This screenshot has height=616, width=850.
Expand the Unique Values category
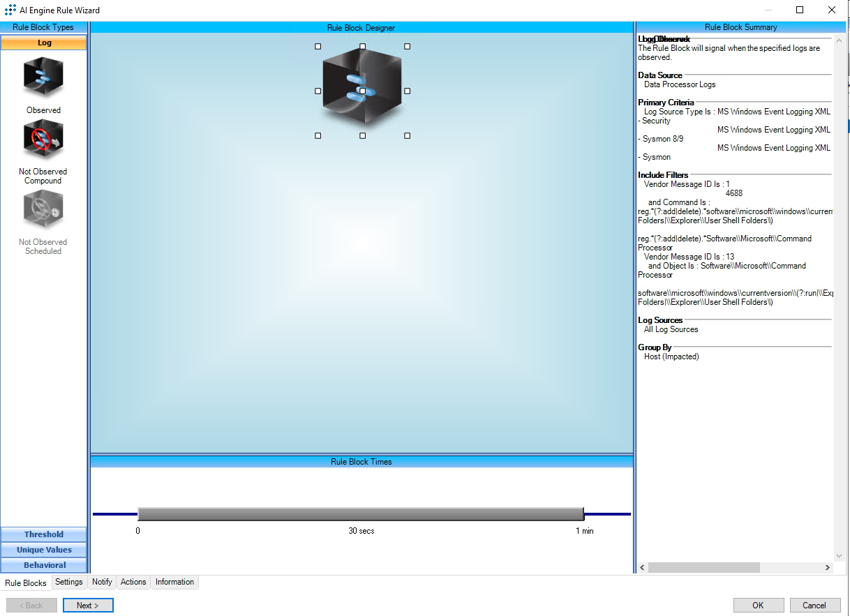pos(44,550)
